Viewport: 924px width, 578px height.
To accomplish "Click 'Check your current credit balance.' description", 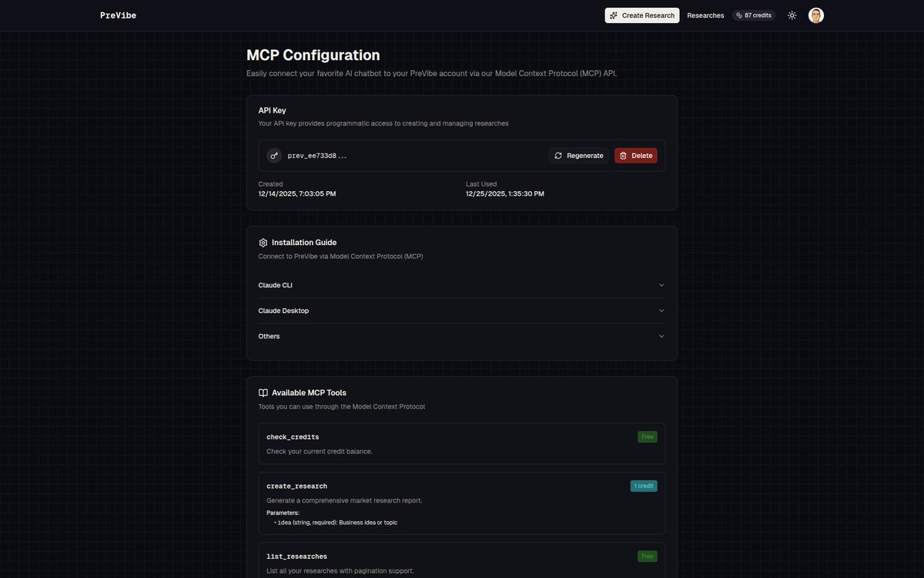I will pos(320,452).
